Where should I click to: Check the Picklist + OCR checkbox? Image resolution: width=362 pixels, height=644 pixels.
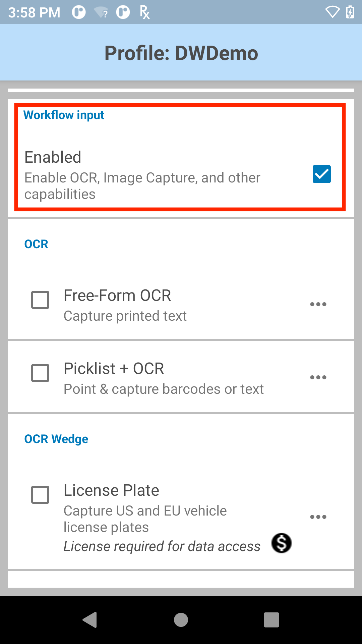(40, 373)
